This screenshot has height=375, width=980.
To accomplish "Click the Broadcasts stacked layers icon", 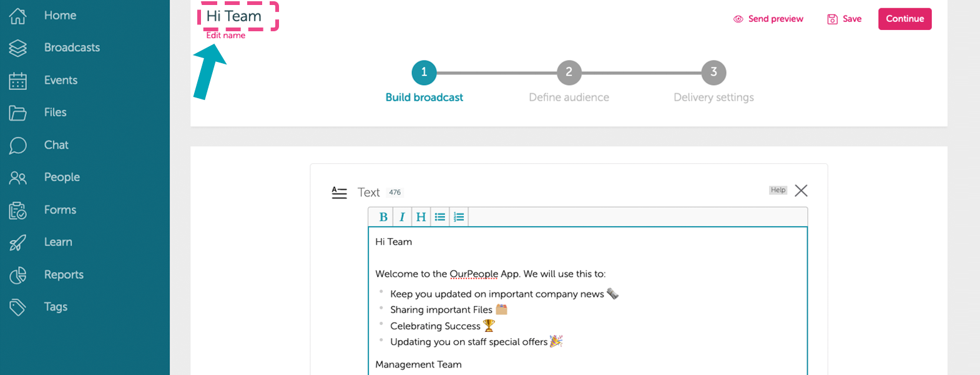I will click(x=17, y=48).
